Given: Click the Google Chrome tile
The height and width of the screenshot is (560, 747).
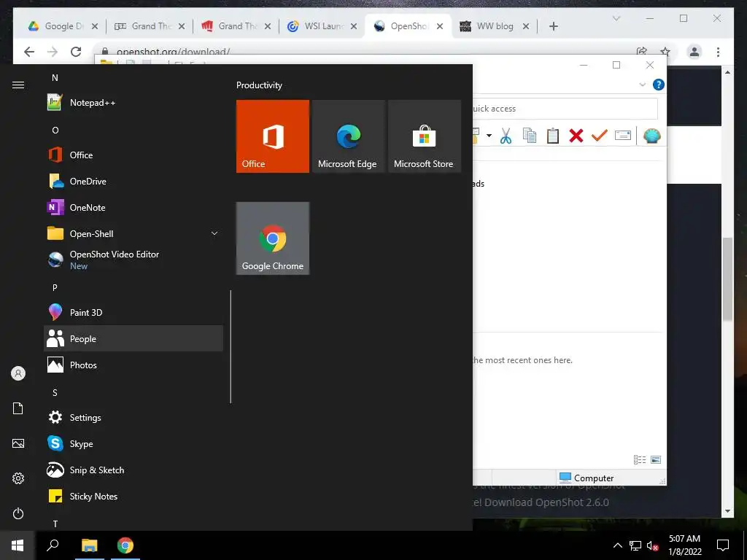Looking at the screenshot, I should pos(273,238).
